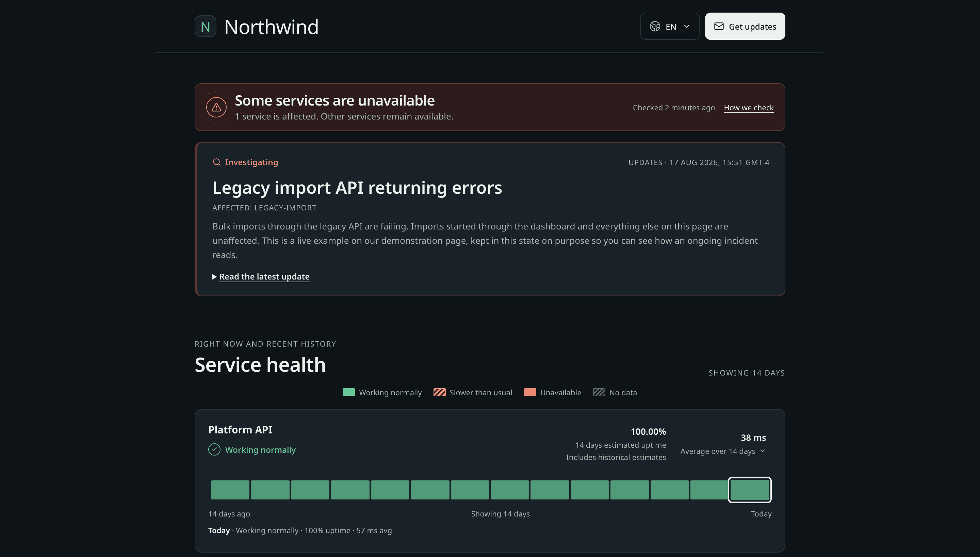
Task: Click the Checked 2 minutes ago text
Action: click(673, 108)
